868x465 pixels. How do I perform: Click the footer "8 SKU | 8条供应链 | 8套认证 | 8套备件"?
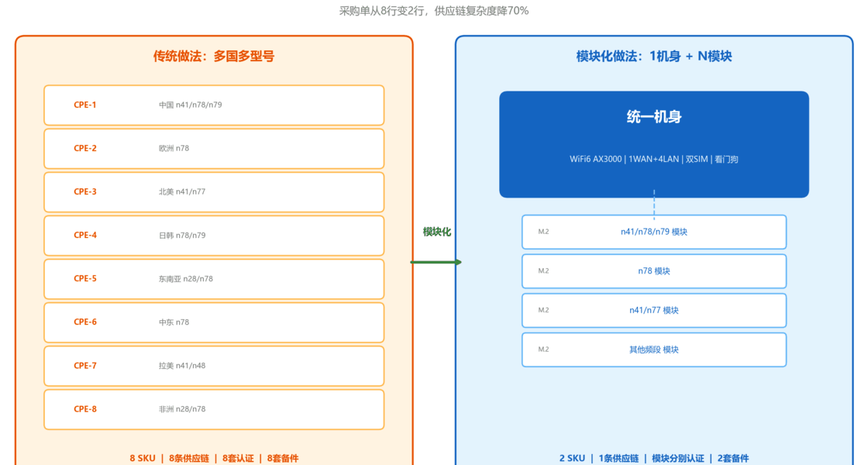point(214,458)
